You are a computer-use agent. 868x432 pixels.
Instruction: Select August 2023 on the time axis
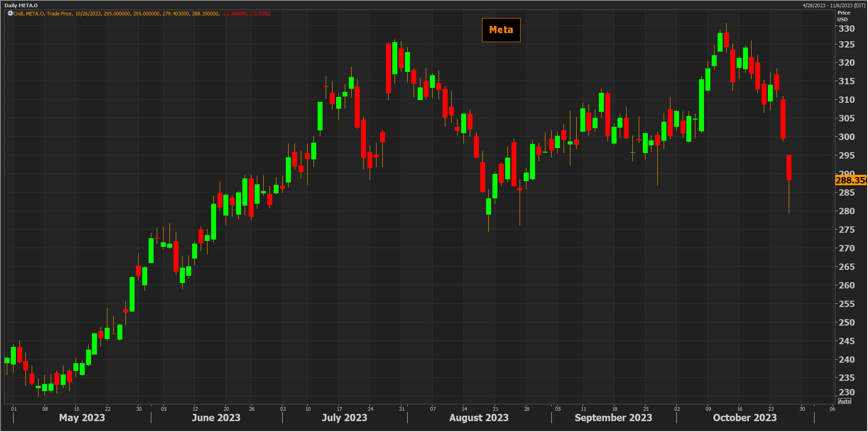click(x=478, y=418)
